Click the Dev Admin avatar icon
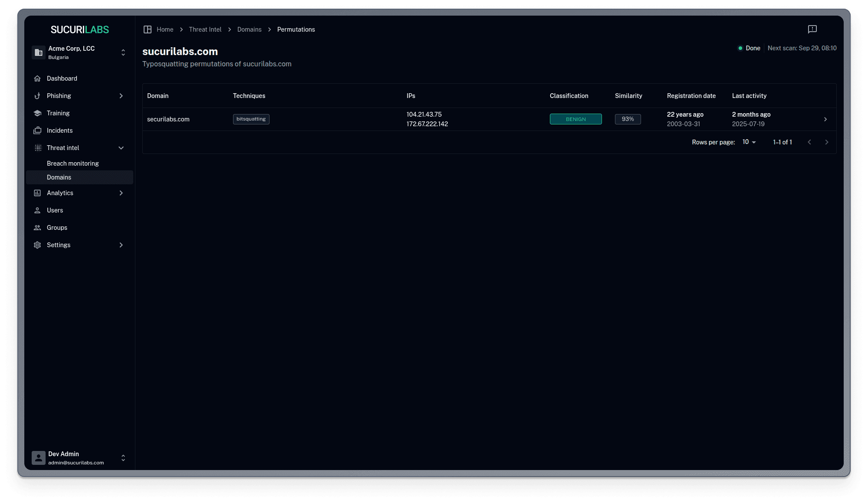The image size is (868, 503). click(39, 458)
